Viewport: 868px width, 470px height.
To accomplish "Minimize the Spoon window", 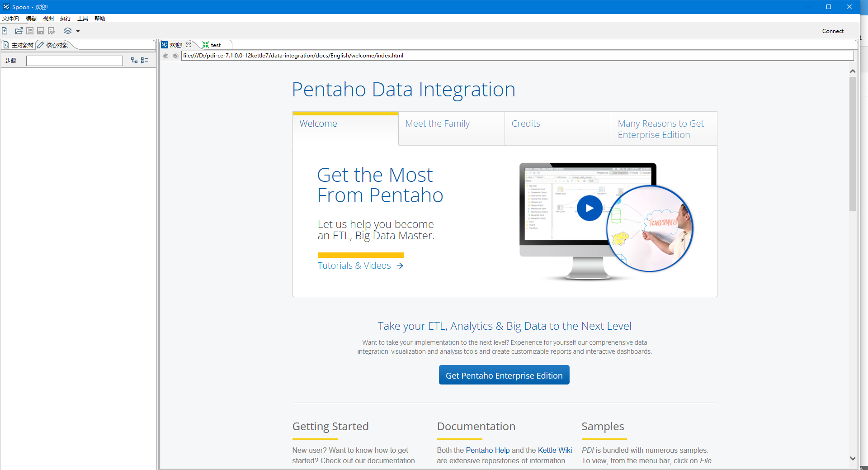I will 808,7.
